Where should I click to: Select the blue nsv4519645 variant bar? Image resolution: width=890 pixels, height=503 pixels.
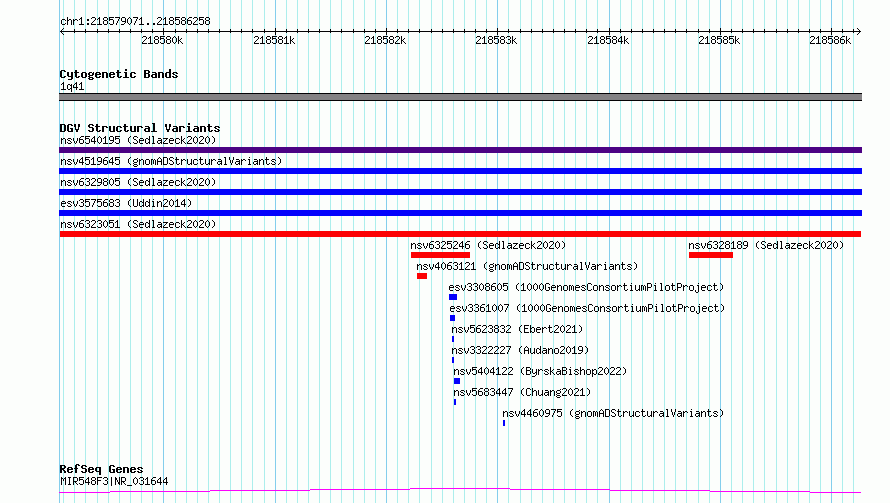pos(460,171)
